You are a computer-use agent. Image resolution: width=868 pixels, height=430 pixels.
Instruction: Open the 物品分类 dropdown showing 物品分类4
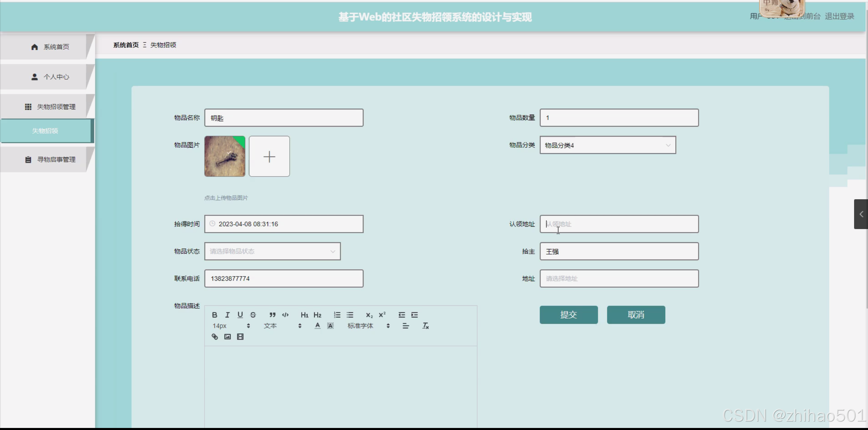pyautogui.click(x=607, y=145)
